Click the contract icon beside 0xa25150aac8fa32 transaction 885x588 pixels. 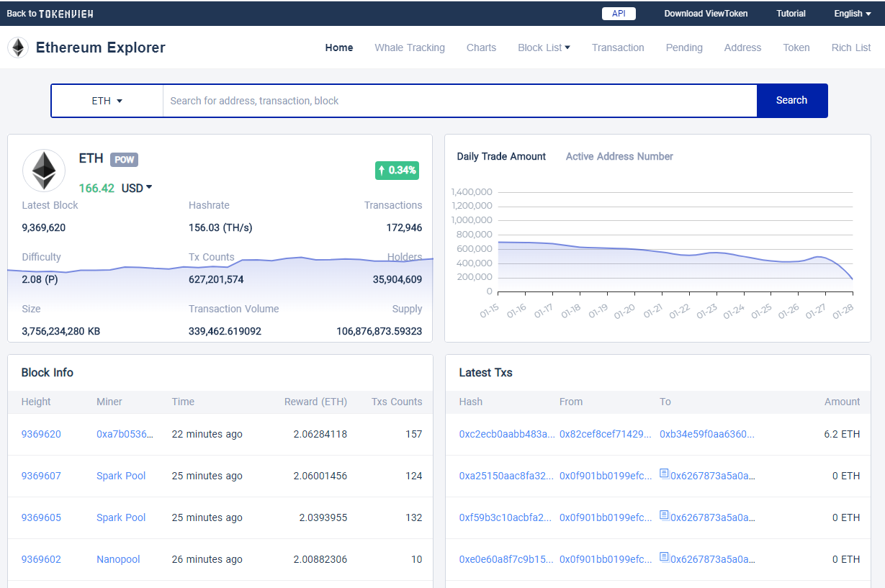(x=664, y=474)
